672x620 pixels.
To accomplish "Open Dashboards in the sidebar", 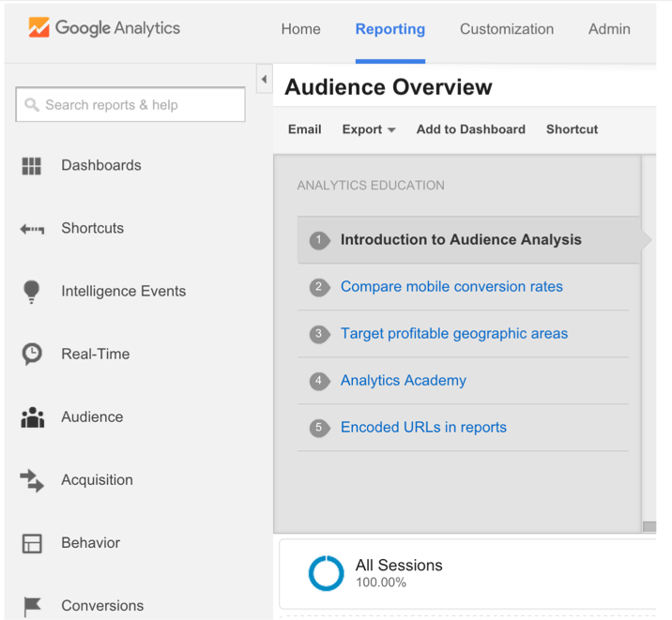I will click(x=101, y=165).
